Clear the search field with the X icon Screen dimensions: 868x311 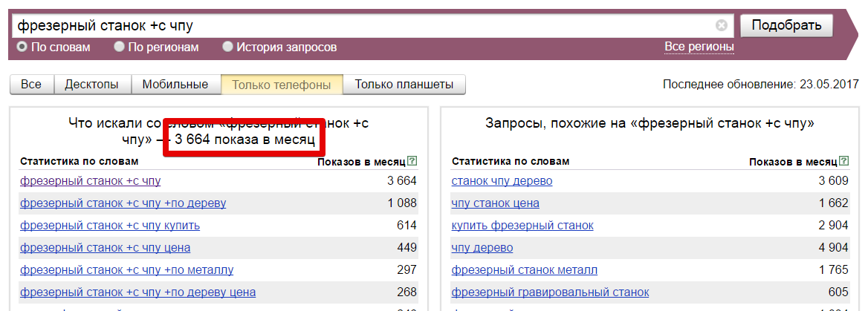point(721,26)
